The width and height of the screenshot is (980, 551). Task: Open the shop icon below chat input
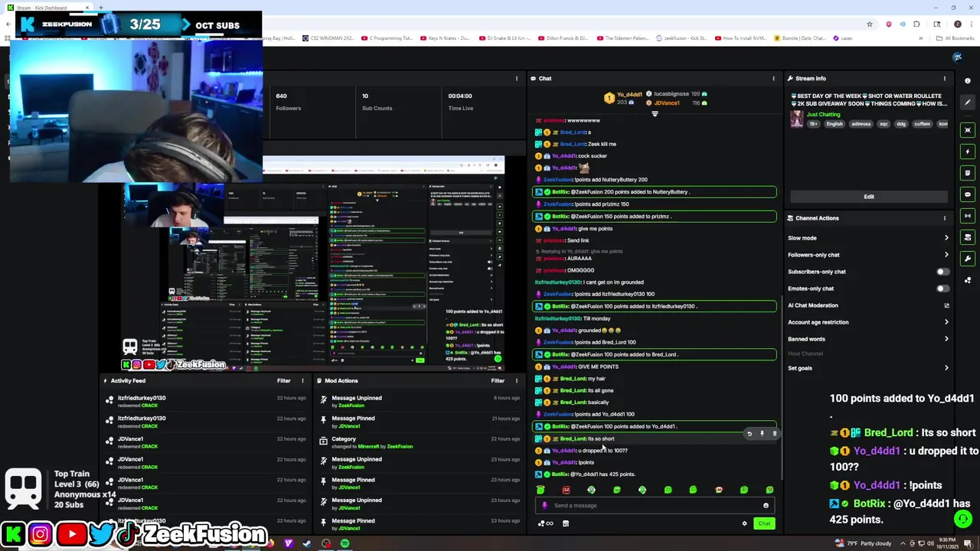566,523
